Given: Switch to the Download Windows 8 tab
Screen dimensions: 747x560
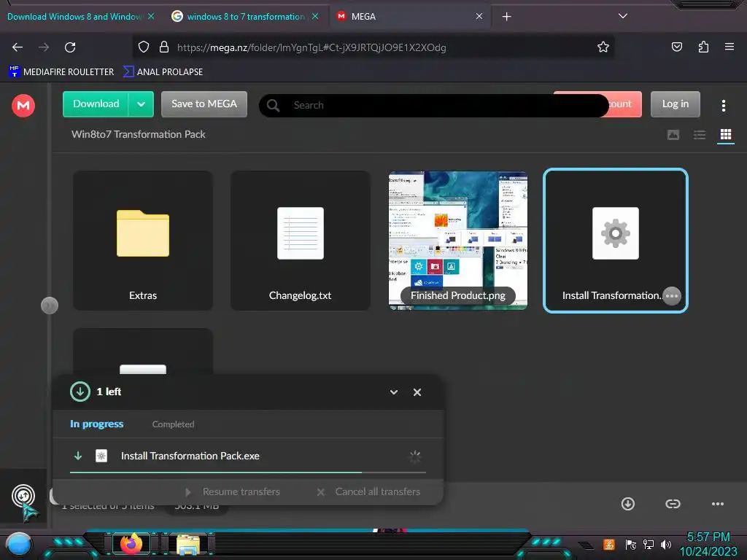Looking at the screenshot, I should (x=74, y=17).
